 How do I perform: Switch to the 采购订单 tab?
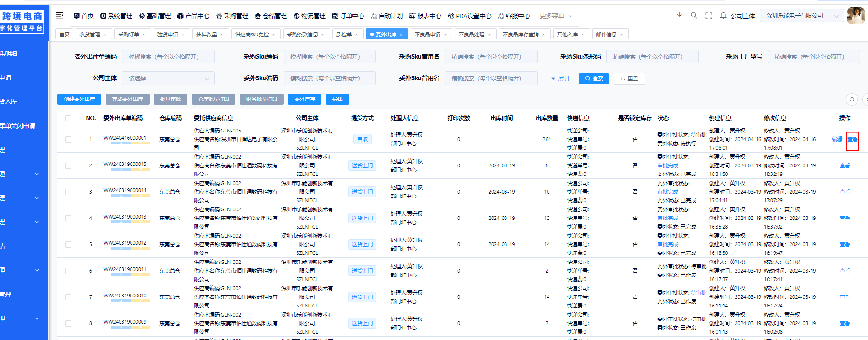(129, 34)
